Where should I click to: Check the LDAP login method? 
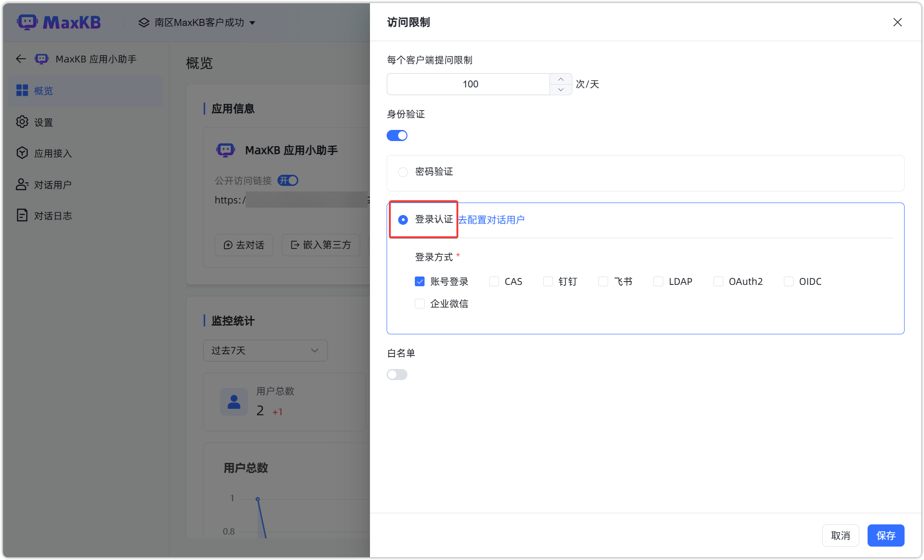point(658,282)
